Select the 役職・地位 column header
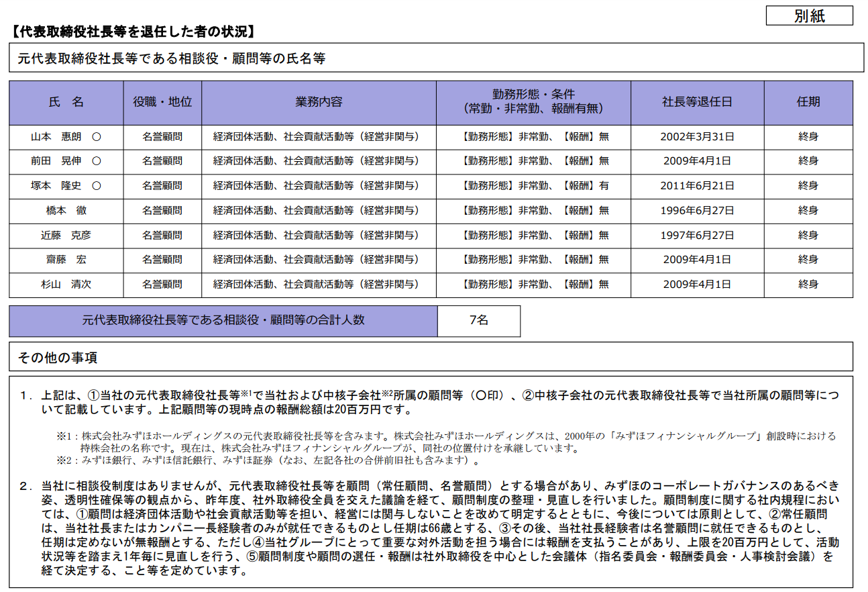The image size is (868, 592). (162, 103)
